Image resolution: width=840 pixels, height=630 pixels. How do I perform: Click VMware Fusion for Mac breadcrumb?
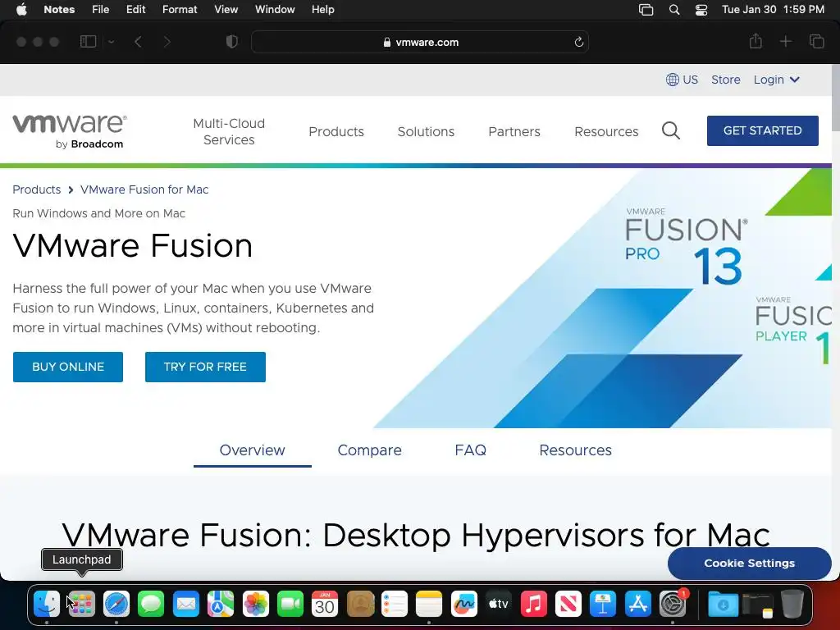(144, 189)
